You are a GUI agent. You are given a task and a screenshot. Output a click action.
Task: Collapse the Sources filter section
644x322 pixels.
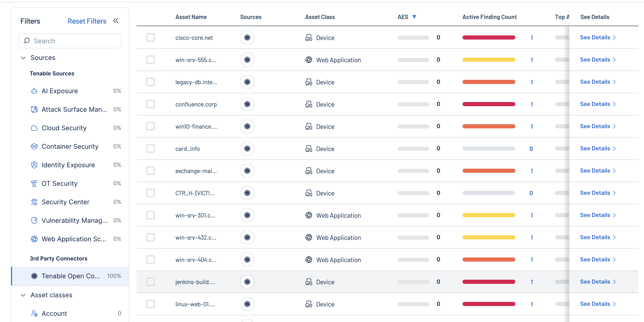click(23, 58)
